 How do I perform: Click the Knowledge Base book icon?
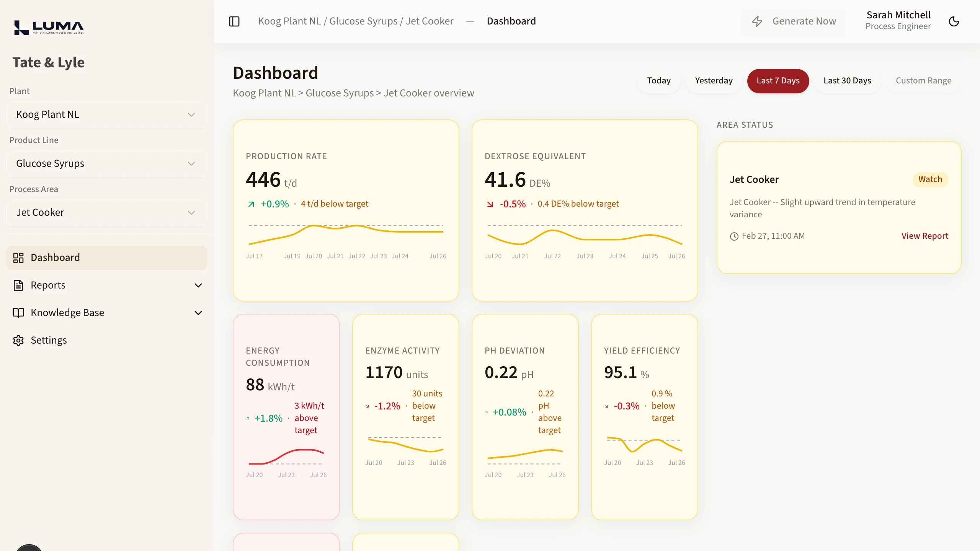[18, 313]
